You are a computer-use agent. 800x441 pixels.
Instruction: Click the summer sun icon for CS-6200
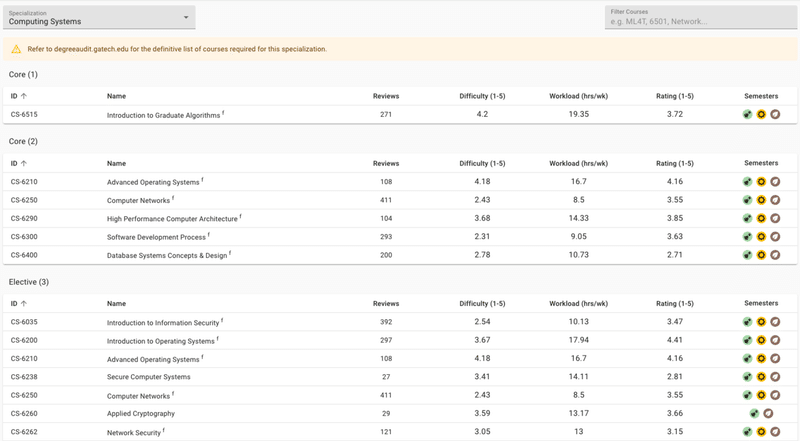[x=761, y=340]
